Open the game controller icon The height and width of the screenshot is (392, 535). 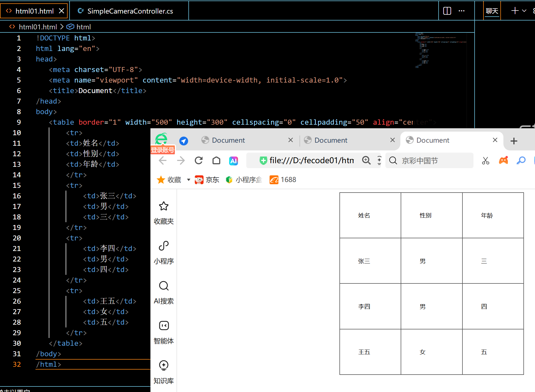pyautogui.click(x=503, y=160)
